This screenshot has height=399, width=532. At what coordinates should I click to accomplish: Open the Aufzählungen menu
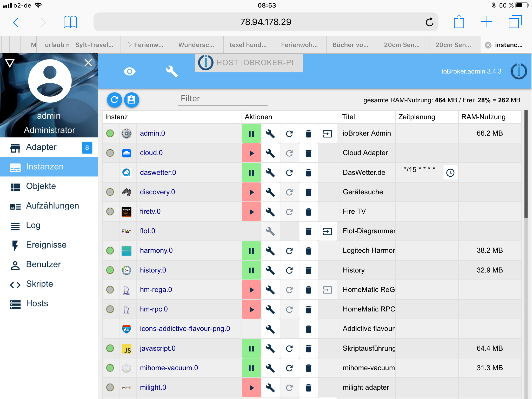pos(49,206)
